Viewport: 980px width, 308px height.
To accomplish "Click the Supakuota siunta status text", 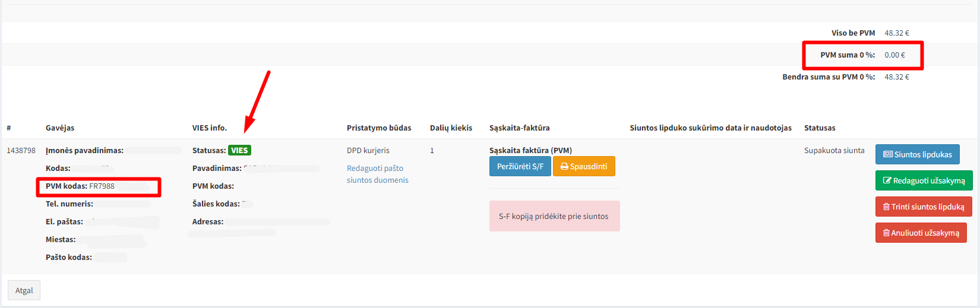I will (834, 151).
